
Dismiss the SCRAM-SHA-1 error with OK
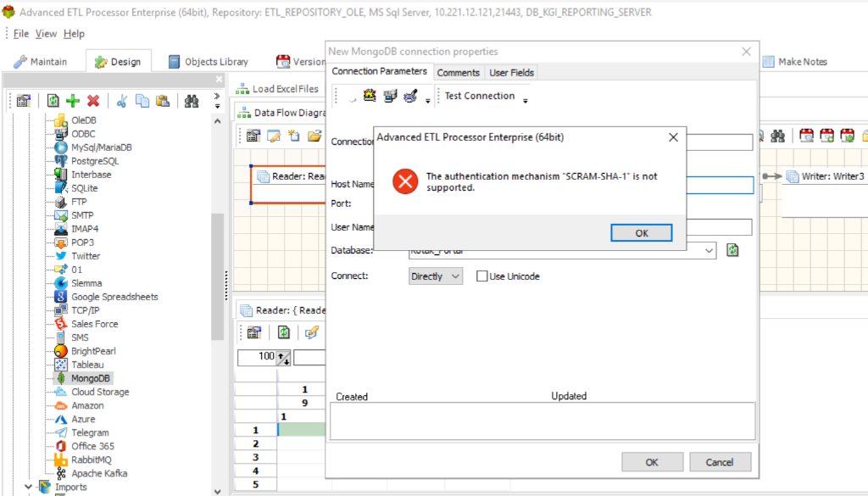tap(641, 233)
